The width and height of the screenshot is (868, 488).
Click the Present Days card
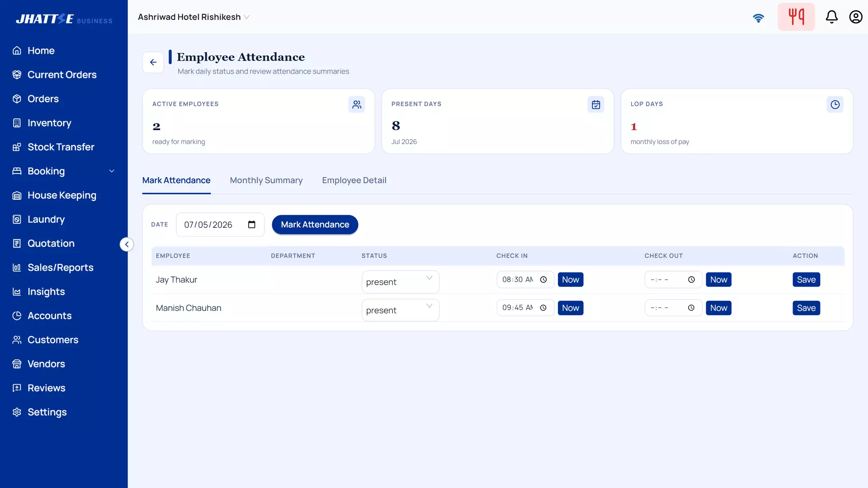coord(498,121)
